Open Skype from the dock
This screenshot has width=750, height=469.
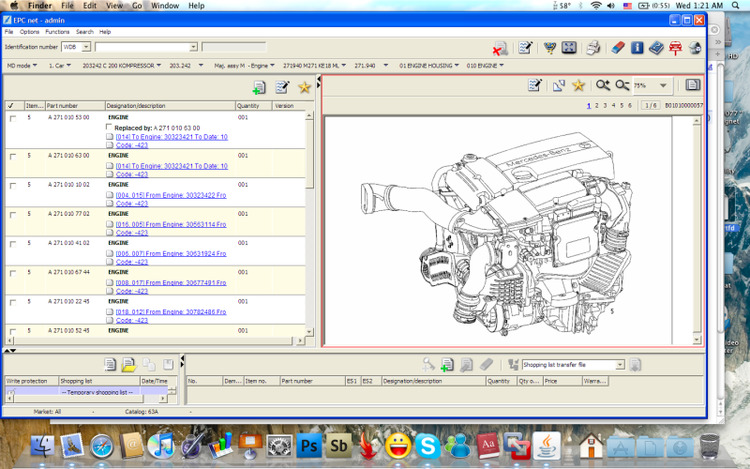pos(428,446)
